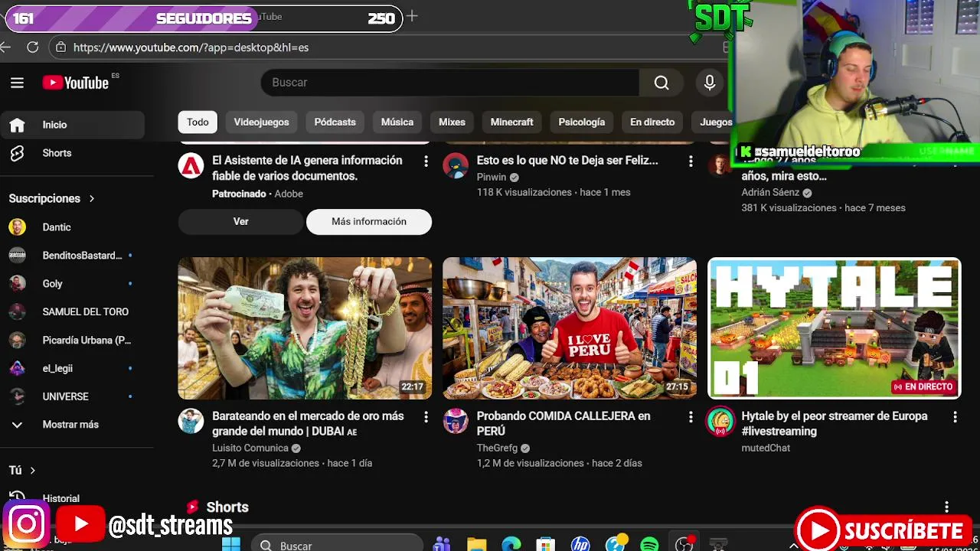Select the Minecraft filter chip

pos(511,122)
